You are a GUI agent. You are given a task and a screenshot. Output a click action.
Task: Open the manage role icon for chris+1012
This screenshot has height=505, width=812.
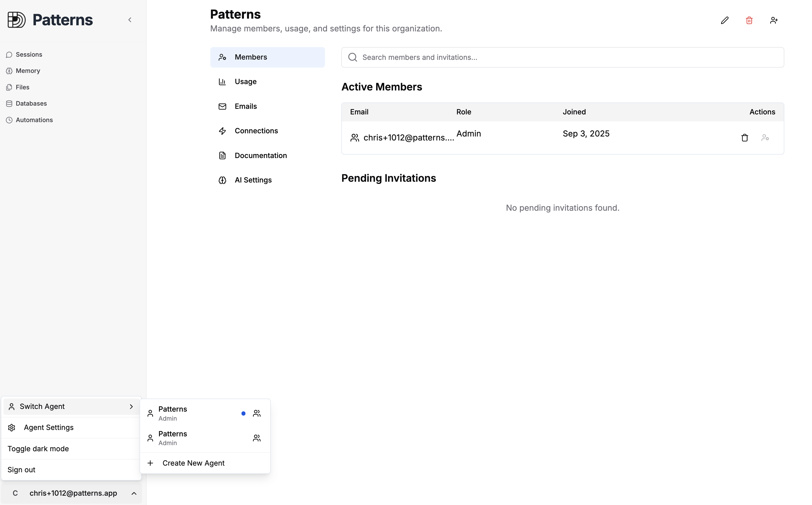(765, 137)
